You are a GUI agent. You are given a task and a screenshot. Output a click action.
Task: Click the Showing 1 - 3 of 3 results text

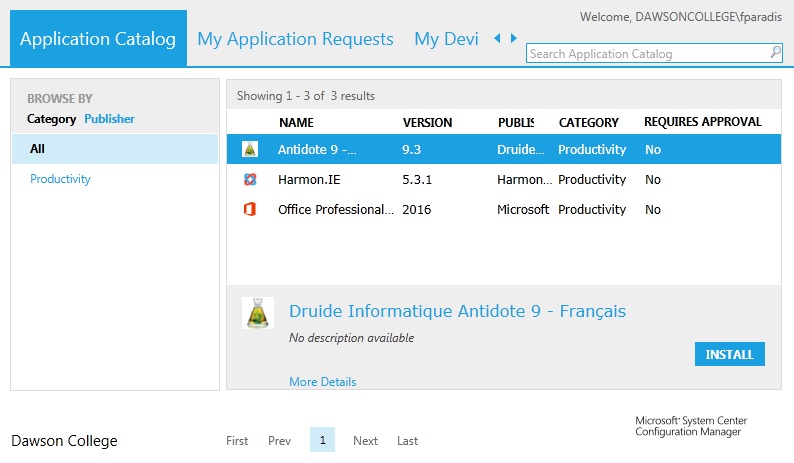click(306, 96)
